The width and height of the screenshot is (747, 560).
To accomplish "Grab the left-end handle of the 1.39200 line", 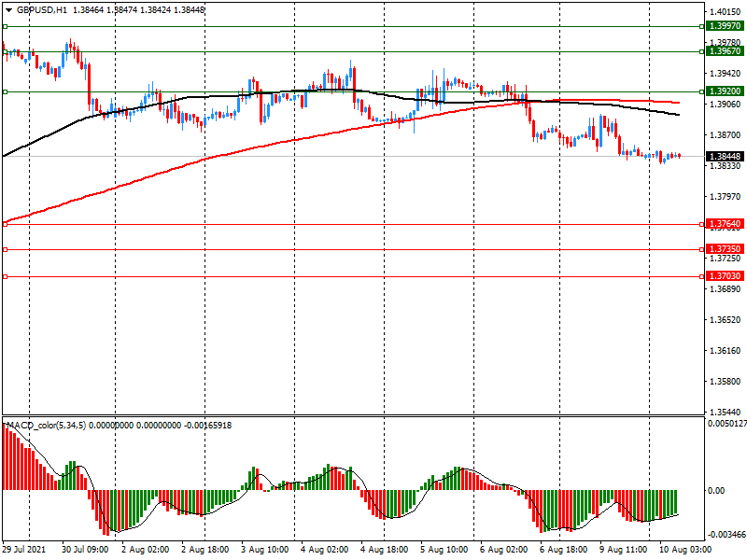I will pyautogui.click(x=6, y=91).
